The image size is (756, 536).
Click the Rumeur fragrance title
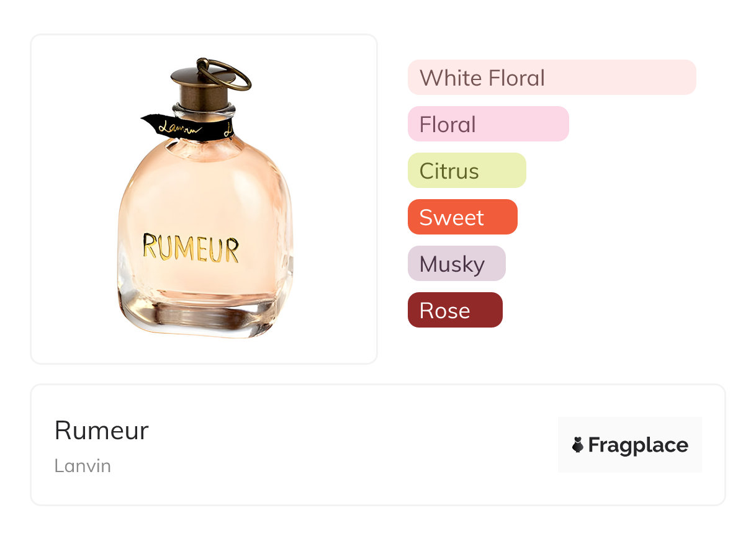(102, 430)
